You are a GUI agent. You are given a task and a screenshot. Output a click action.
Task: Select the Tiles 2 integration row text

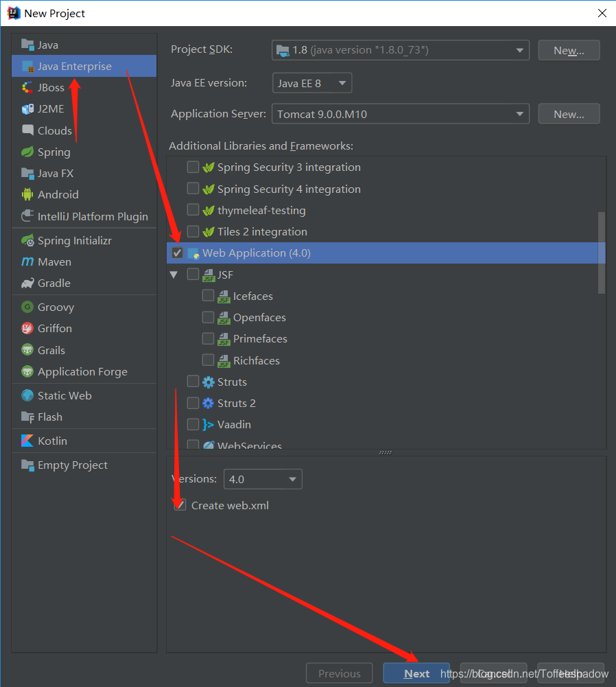coord(262,231)
